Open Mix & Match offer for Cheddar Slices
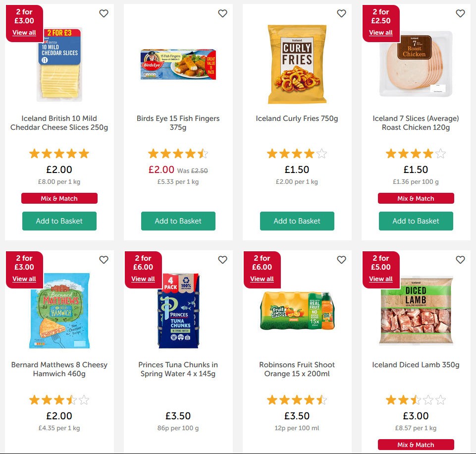The width and height of the screenshot is (476, 454). click(59, 198)
